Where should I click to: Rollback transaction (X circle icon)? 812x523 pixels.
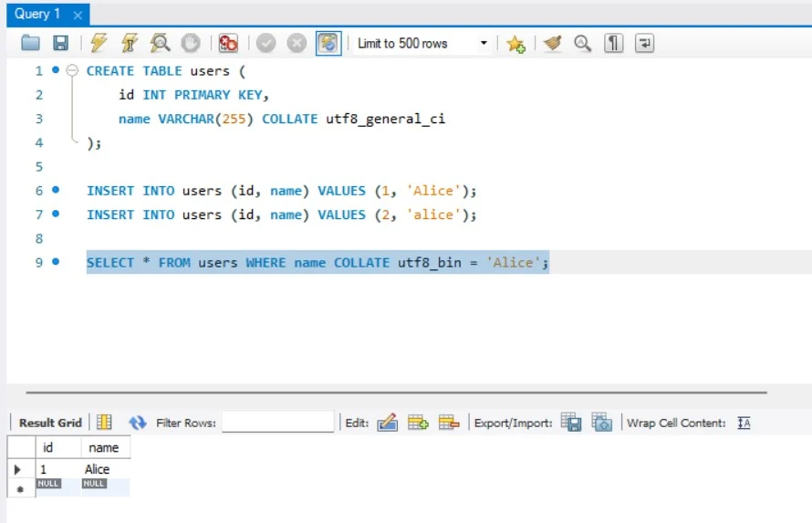point(297,43)
